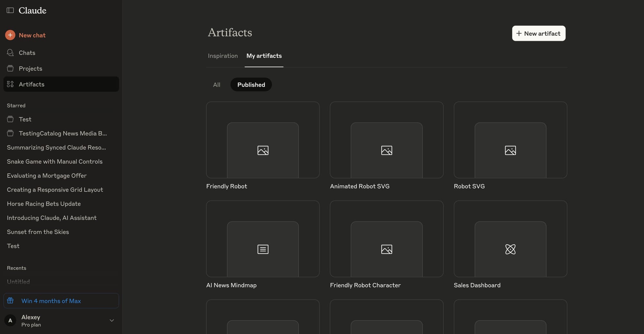Click the image icon on Friendly Robot card
Viewport: 644px width, 334px height.
pyautogui.click(x=263, y=150)
